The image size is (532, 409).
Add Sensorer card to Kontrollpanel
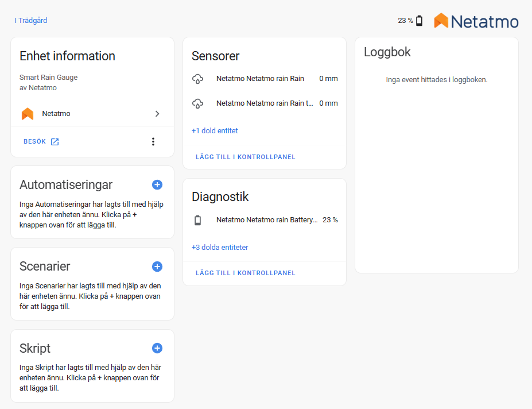[x=245, y=157]
